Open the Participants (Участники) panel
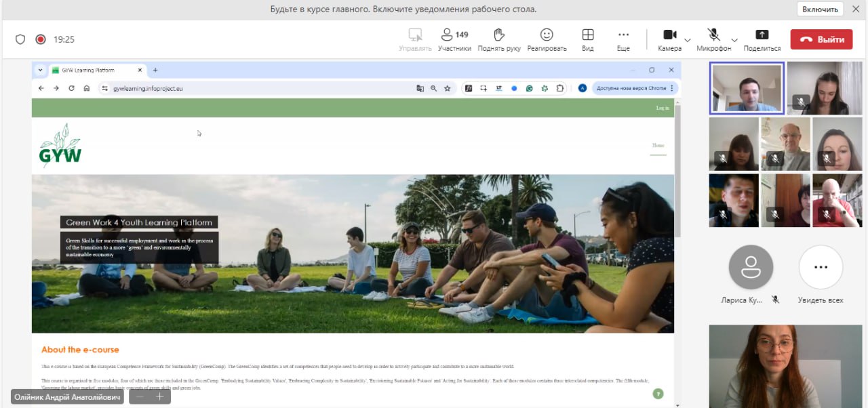Screen dimensions: 868x408 click(x=454, y=39)
